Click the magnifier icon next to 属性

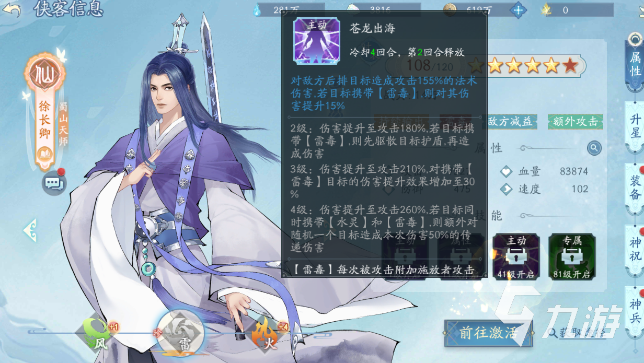tap(594, 148)
